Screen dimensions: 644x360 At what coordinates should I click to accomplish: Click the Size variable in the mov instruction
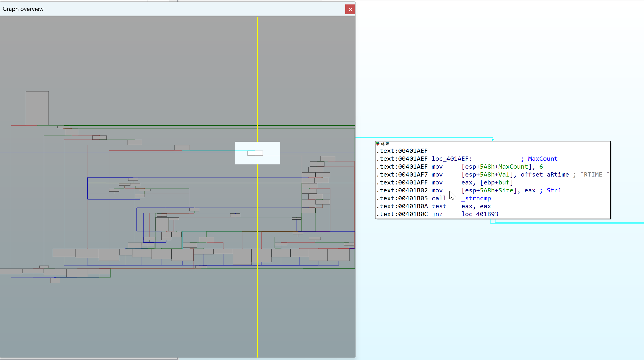[x=506, y=190]
